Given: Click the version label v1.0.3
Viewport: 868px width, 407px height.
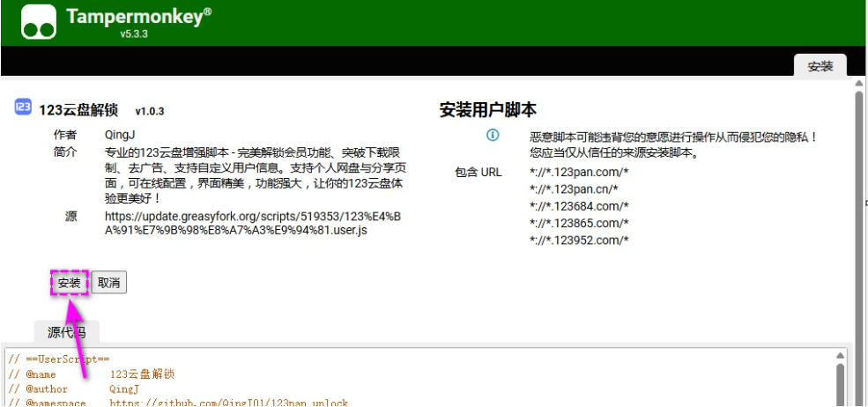Looking at the screenshot, I should 150,111.
